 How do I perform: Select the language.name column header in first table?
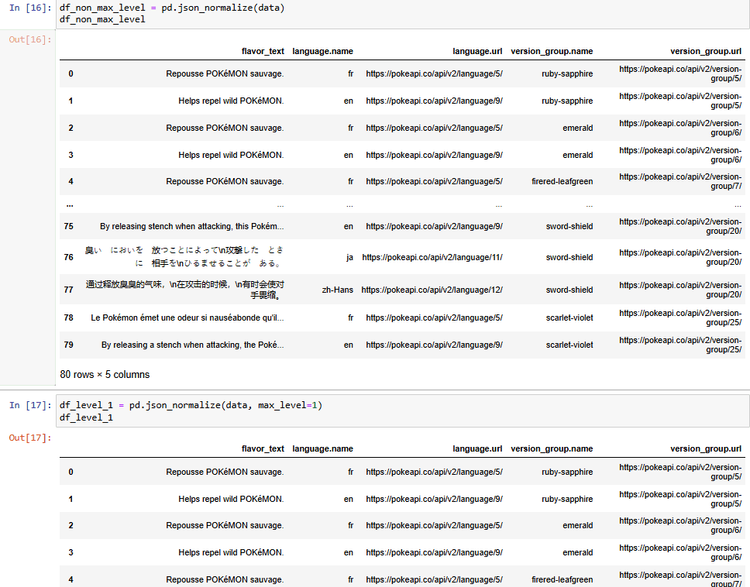[x=322, y=51]
